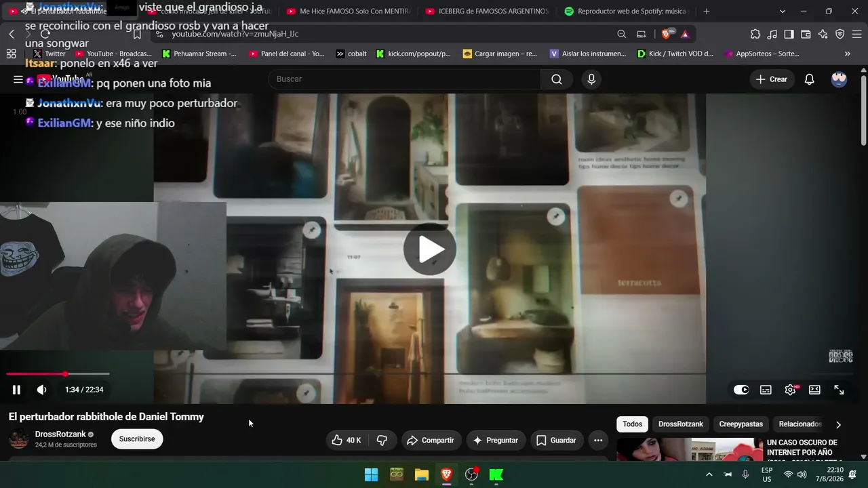This screenshot has width=868, height=488.
Task: Save video with Guardar button
Action: coord(556,441)
